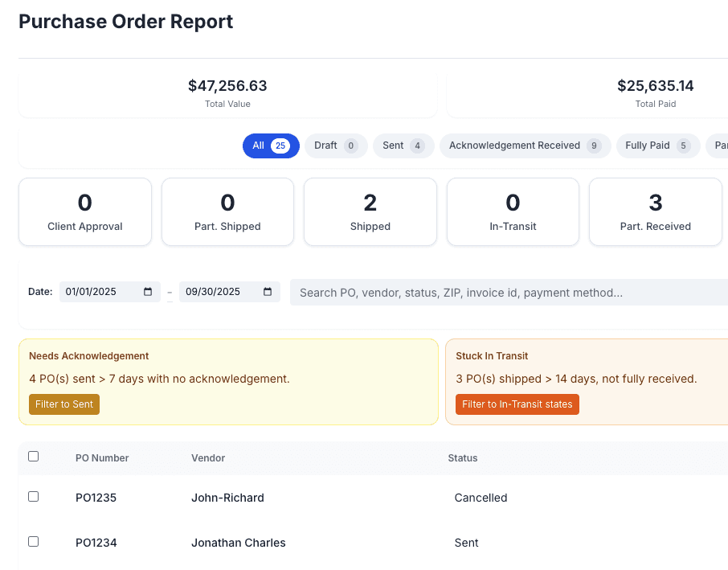
Task: Select the Draft status filter tab
Action: coord(336,146)
